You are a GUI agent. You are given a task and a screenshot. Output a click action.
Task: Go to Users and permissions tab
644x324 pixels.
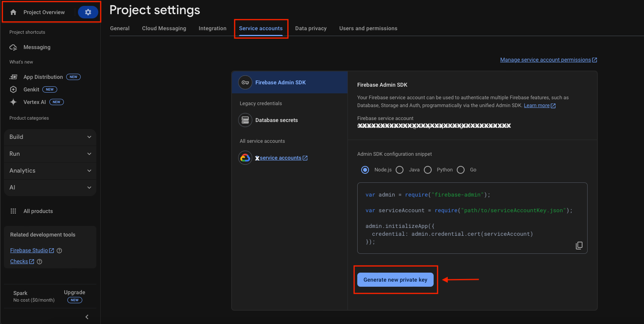[x=368, y=28]
